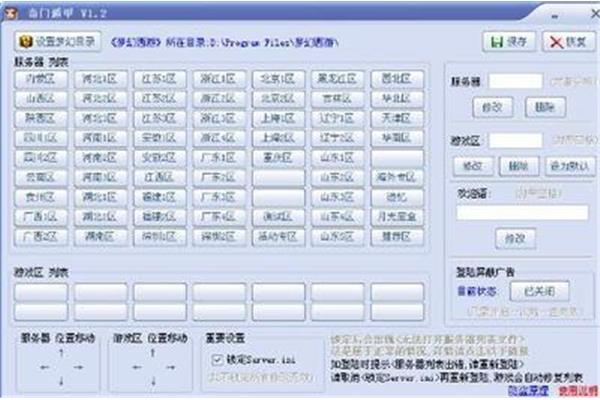Image resolution: width=600 pixels, height=400 pixels.
Task: Click 删除 button under 游戏区 field
Action: [519, 166]
